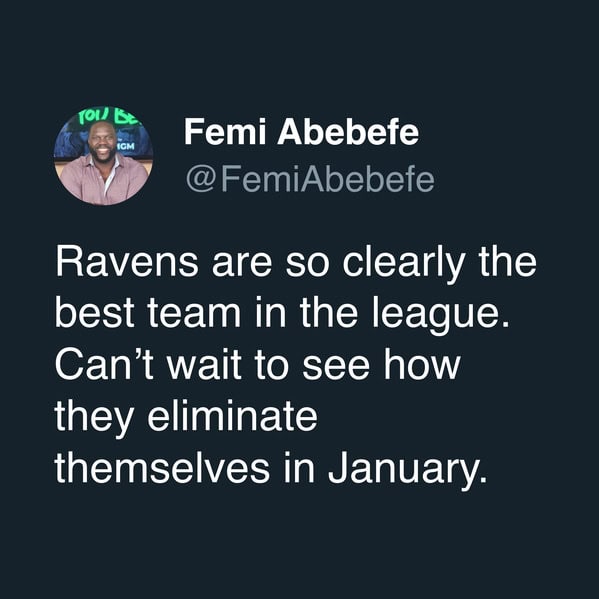This screenshot has height=599, width=599.
Task: Click the word how in tweet
Action: [422, 365]
